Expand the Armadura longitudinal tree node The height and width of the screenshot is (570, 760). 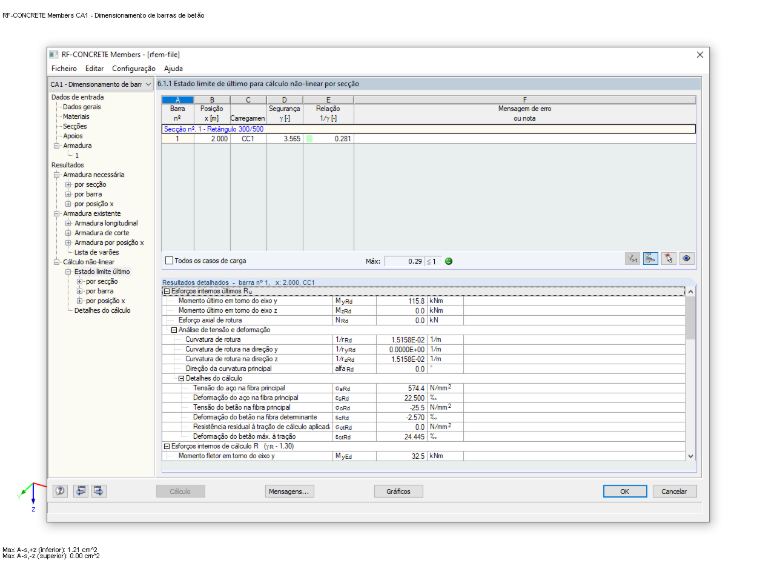pyautogui.click(x=68, y=223)
